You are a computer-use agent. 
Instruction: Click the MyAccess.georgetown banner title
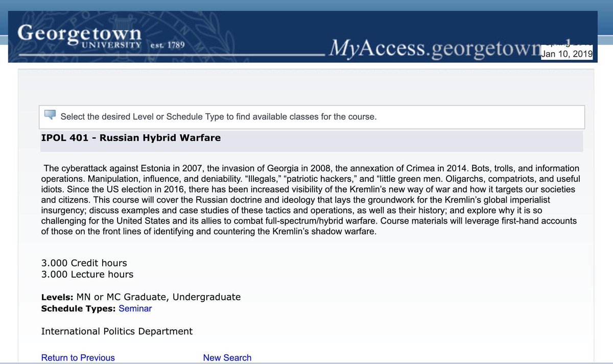pos(434,48)
